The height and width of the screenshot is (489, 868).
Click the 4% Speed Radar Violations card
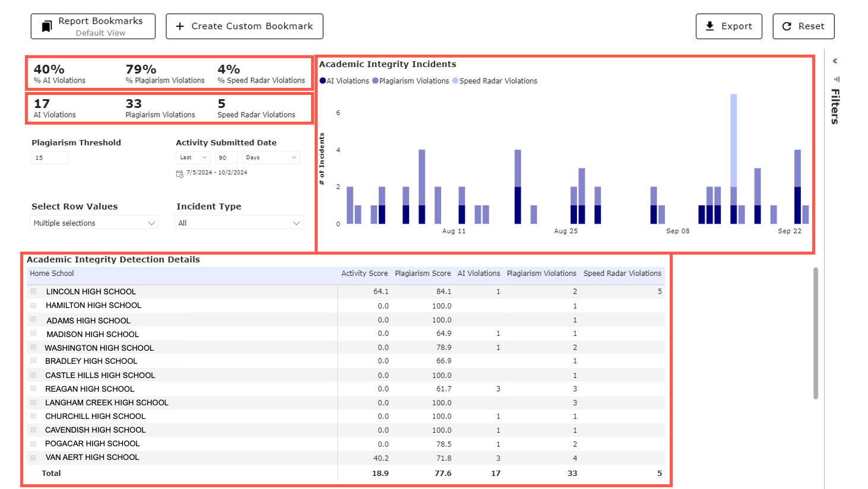[x=261, y=74]
